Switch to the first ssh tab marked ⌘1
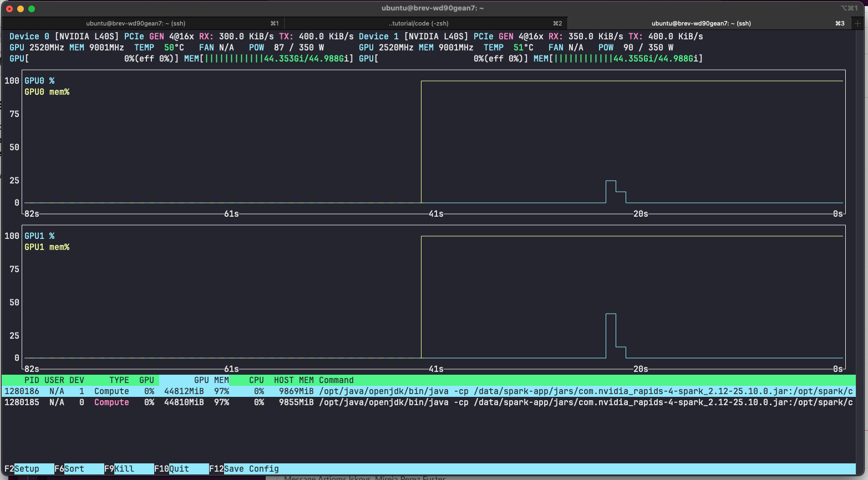 [143, 23]
